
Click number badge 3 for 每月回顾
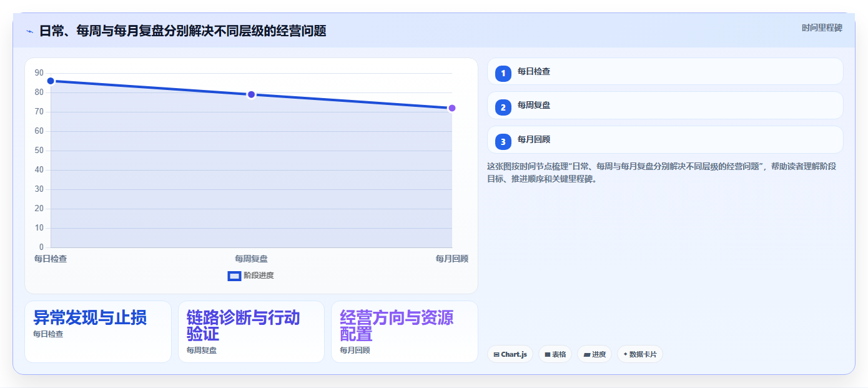503,142
